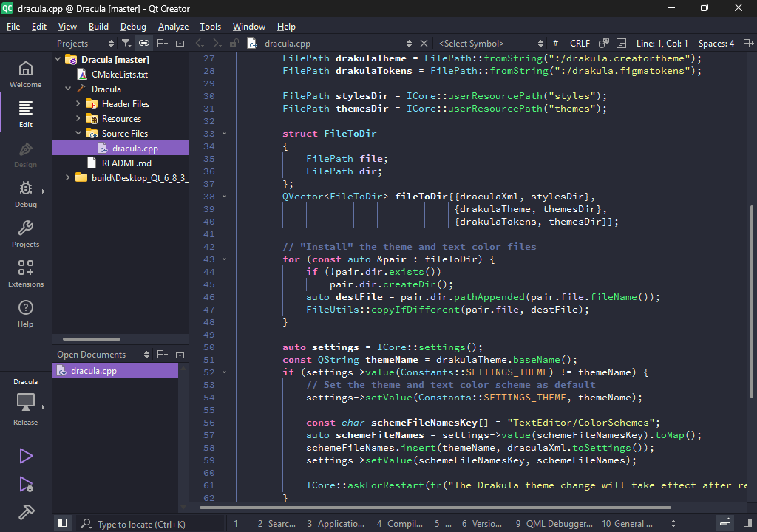Viewport: 757px width, 532px height.
Task: Open the Tools menu
Action: coord(210,27)
